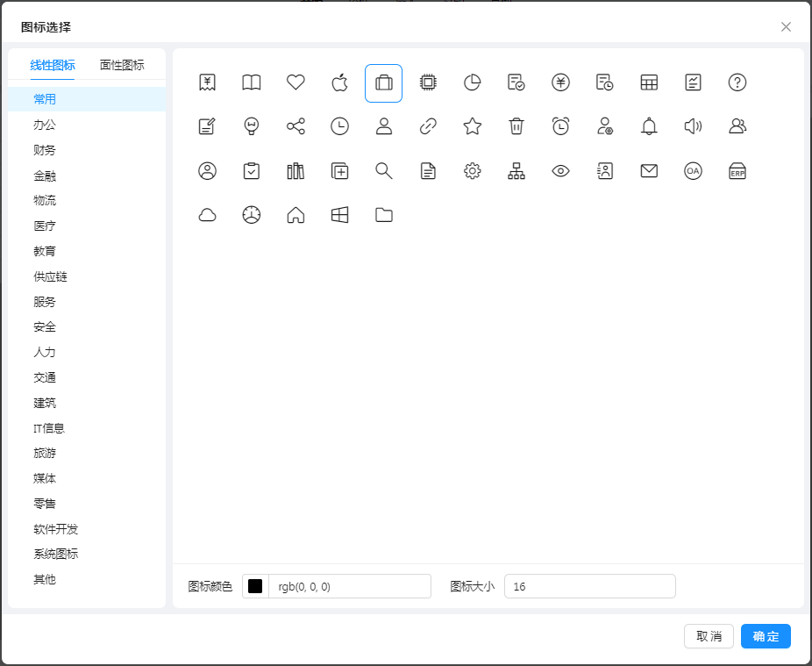Choose the 金融 category in sidebar
This screenshot has width=812, height=666.
click(45, 175)
